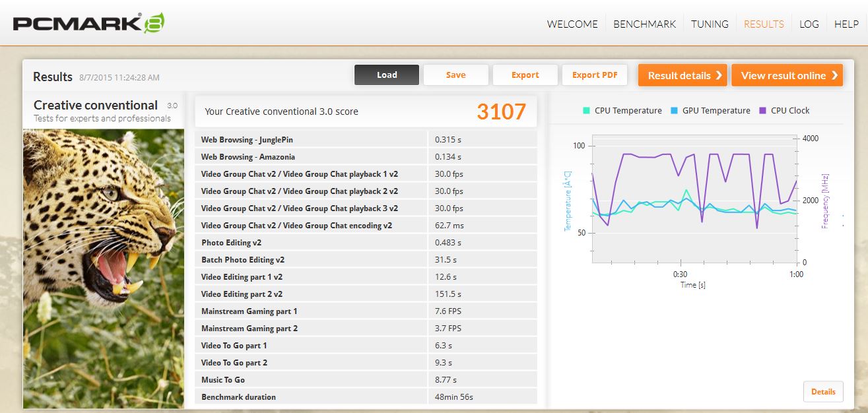Expand Result details

point(683,75)
